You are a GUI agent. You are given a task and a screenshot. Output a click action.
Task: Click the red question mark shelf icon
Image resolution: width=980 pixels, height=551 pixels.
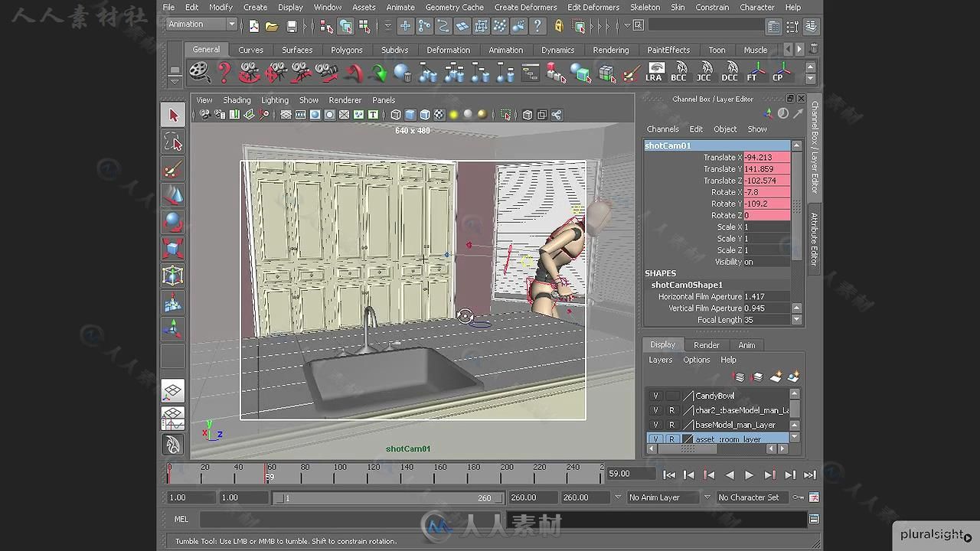coord(224,73)
